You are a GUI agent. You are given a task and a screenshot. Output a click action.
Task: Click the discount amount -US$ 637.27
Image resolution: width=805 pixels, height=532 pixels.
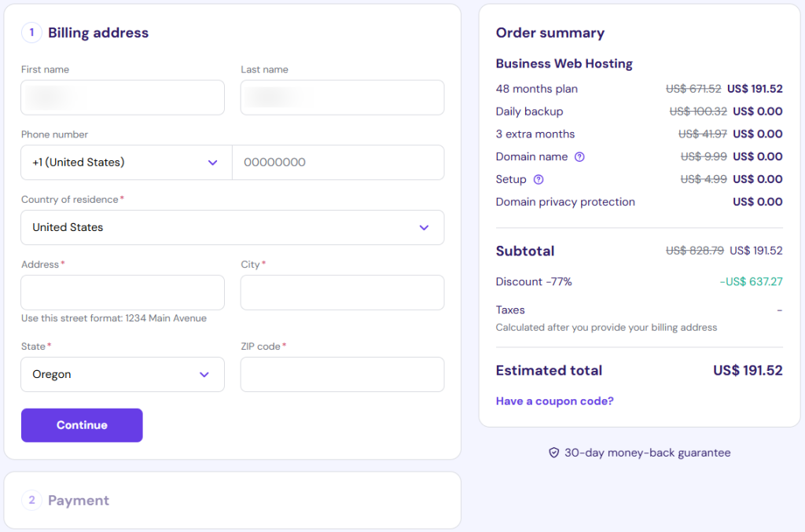[x=751, y=281]
